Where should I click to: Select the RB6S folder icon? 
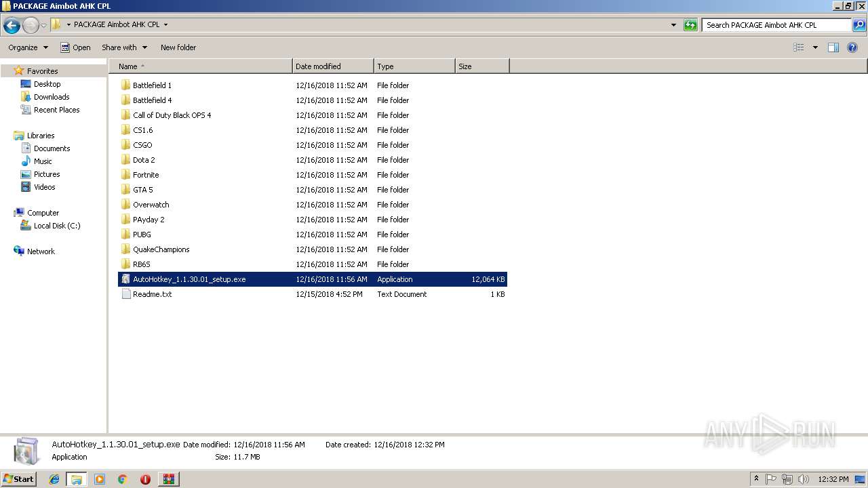pyautogui.click(x=125, y=264)
